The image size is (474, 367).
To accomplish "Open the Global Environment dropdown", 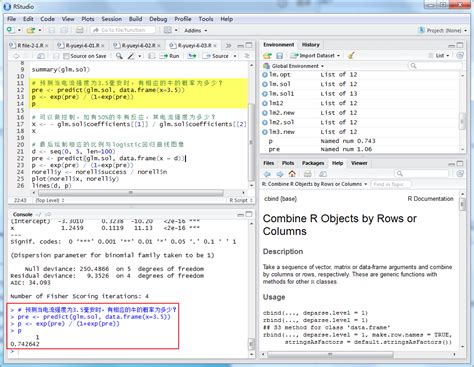I will tap(294, 66).
